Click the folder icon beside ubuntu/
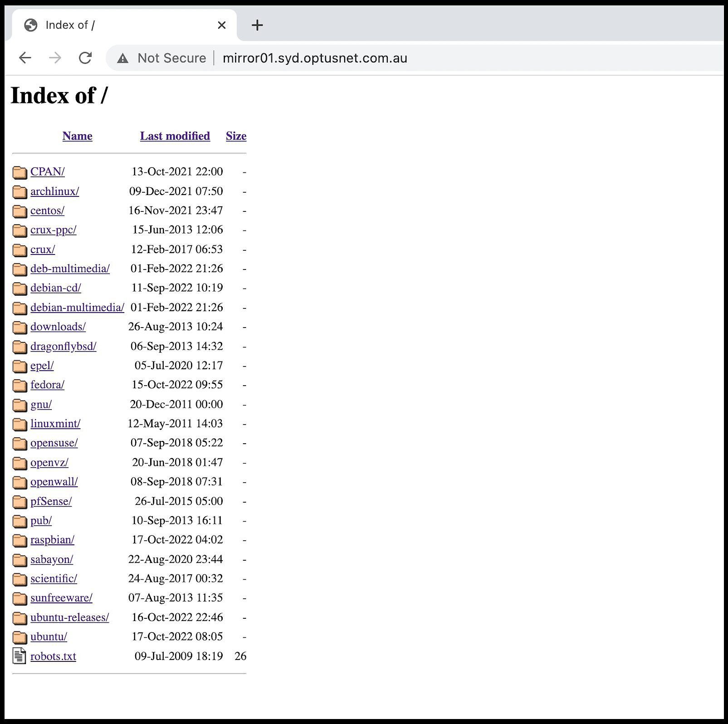Screen dimensions: 728x724 tap(20, 637)
